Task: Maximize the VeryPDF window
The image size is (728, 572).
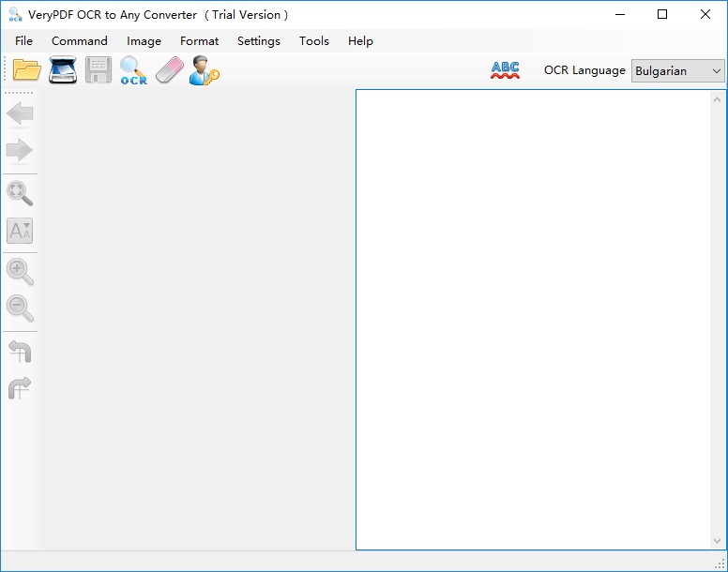Action: pos(662,14)
